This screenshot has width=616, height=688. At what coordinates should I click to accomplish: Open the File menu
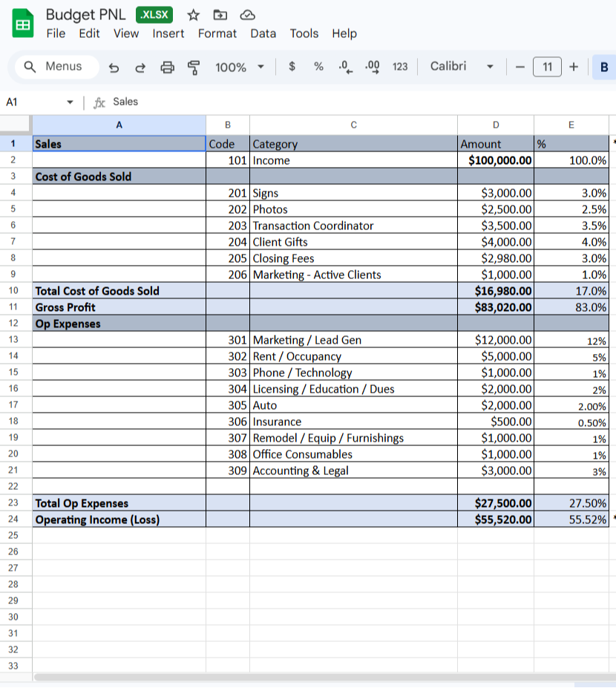(x=56, y=33)
